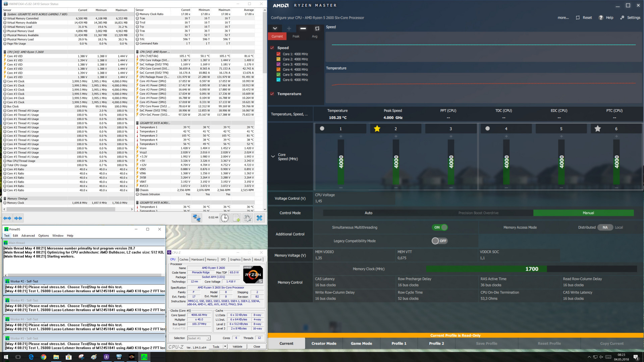644x362 pixels.
Task: Switch to CPU-Z Memory tab
Action: (x=212, y=259)
